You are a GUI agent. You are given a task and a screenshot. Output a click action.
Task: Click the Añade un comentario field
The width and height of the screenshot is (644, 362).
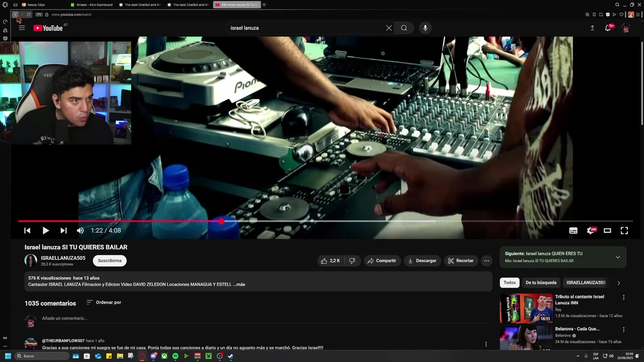[x=264, y=319]
